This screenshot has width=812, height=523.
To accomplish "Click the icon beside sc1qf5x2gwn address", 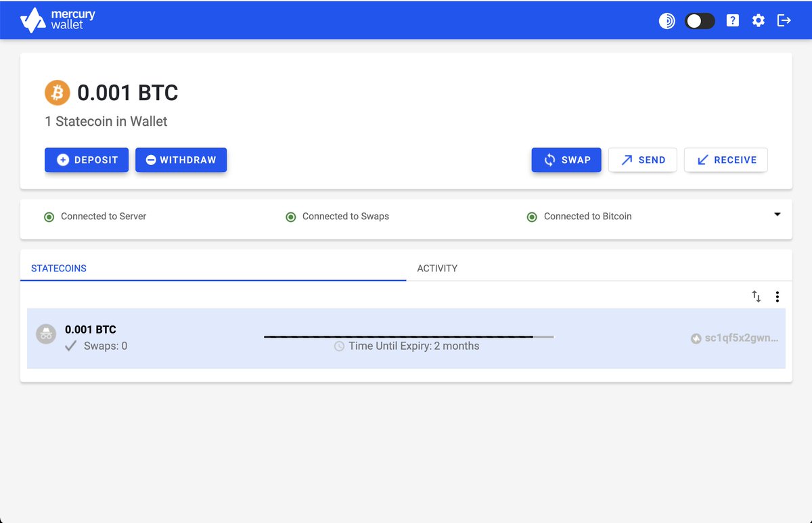I will (x=696, y=338).
